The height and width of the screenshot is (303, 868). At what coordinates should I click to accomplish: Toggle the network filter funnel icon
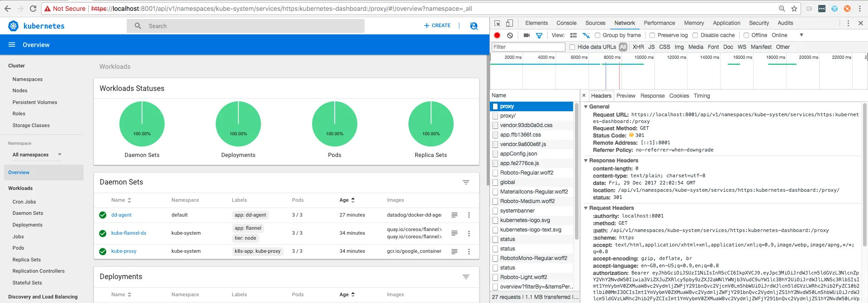pyautogui.click(x=539, y=35)
